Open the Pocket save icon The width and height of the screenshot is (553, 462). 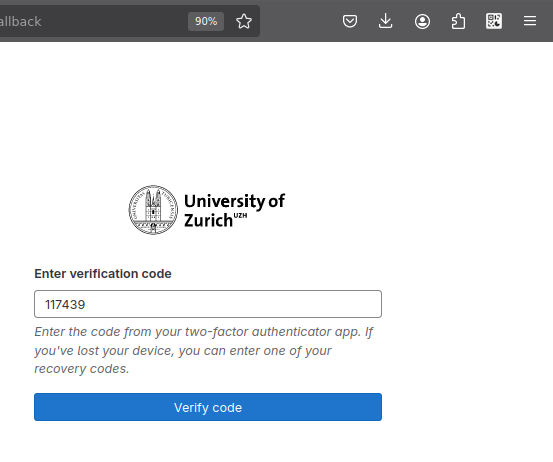[x=350, y=21]
